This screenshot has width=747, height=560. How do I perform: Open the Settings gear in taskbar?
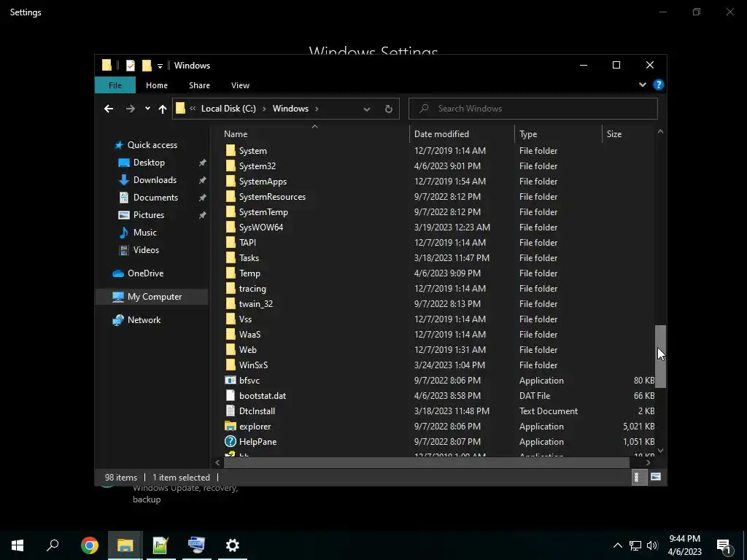pyautogui.click(x=233, y=545)
